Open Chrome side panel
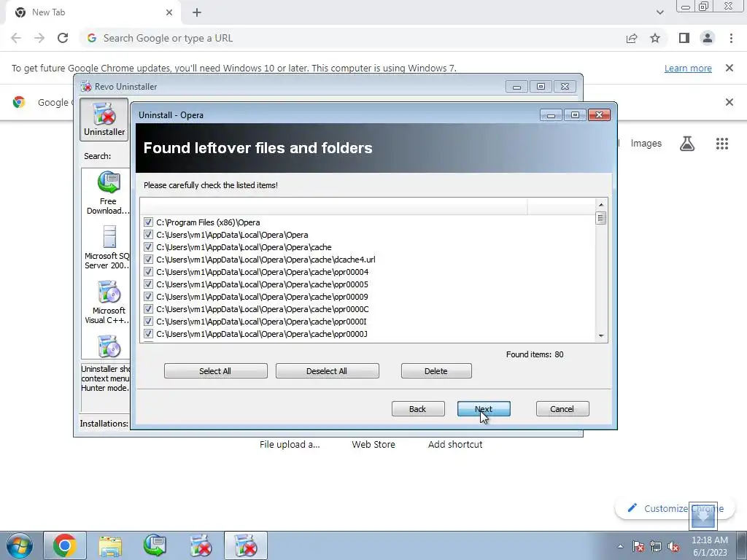The width and height of the screenshot is (747, 560). (x=684, y=38)
